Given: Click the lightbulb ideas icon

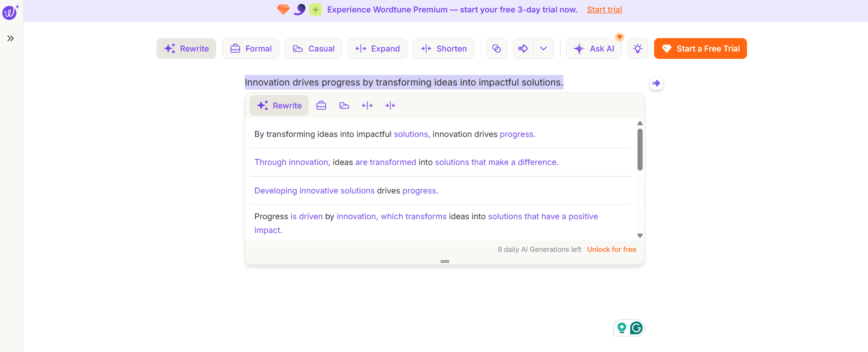Looking at the screenshot, I should coord(638,49).
